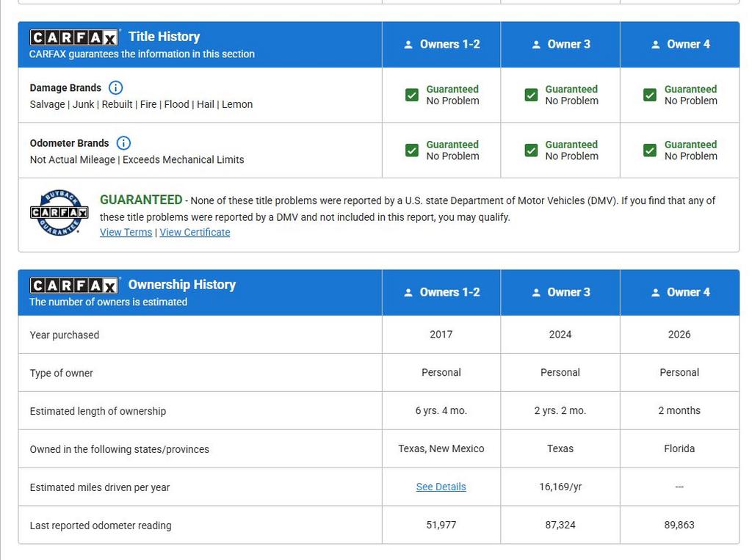Click the CARFAX Buyback Guarantee badge
This screenshot has height=560, width=752.
point(59,212)
